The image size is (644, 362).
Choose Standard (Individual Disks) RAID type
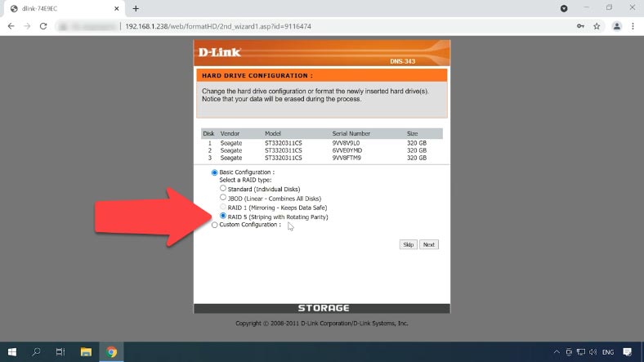222,189
